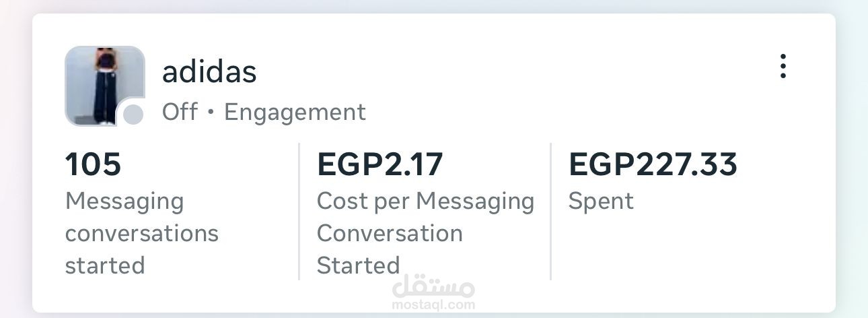
Task: Click the word conversations below Messaging
Action: point(141,233)
